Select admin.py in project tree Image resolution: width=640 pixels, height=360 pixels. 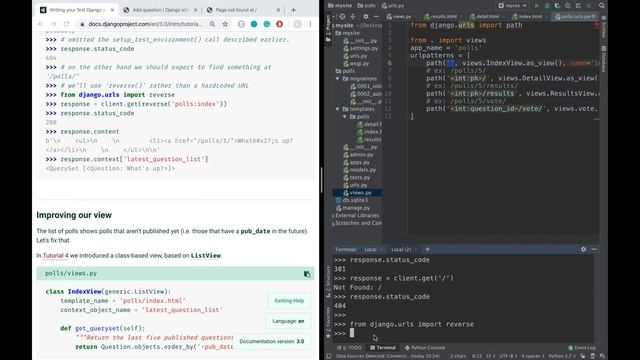358,155
